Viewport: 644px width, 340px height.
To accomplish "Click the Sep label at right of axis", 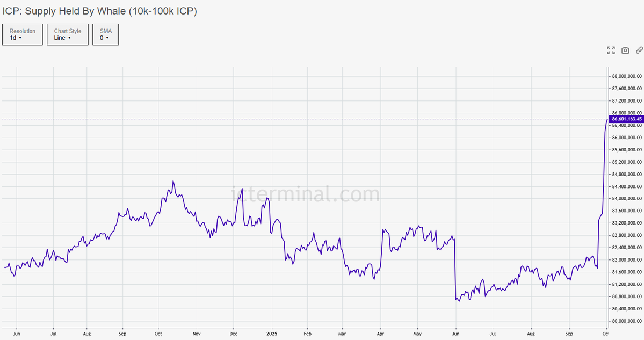I will (569, 334).
